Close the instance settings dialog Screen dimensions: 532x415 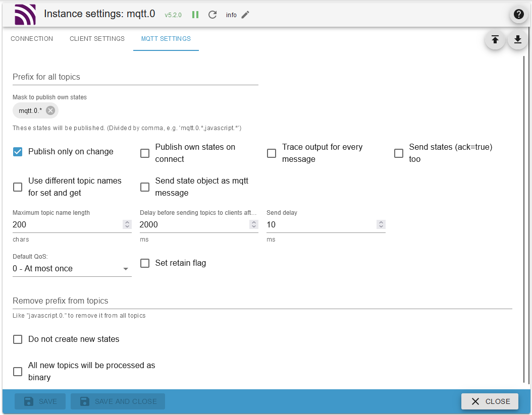coord(490,401)
